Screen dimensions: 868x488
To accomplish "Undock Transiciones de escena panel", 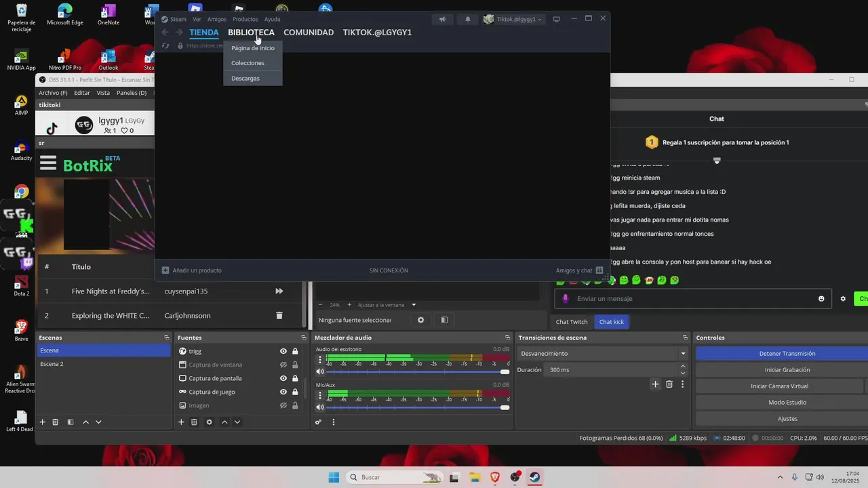I will pos(686,338).
